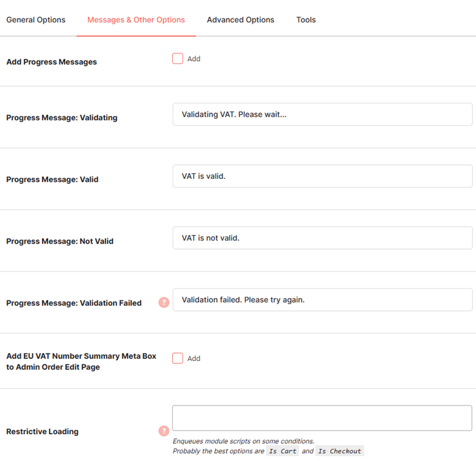This screenshot has width=476, height=461.
Task: Click the 'Progress Message: Not Valid' label
Action: tap(60, 241)
